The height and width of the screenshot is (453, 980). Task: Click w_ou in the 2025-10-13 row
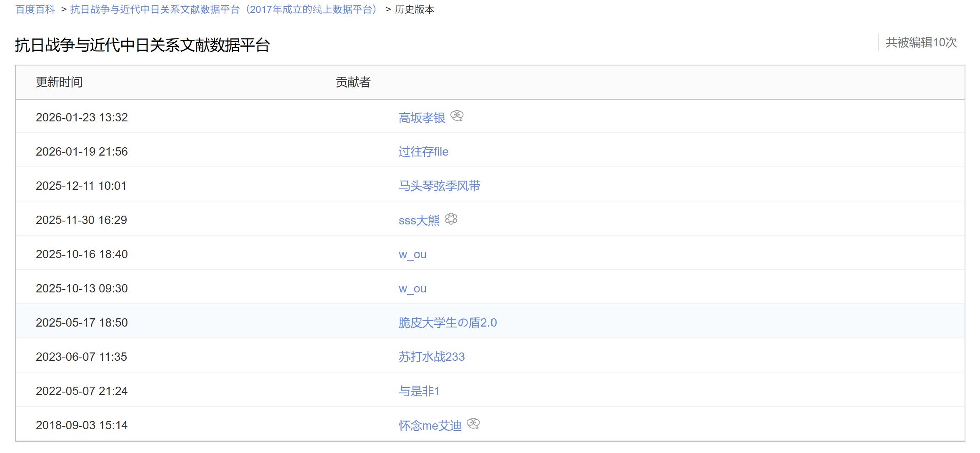pyautogui.click(x=412, y=288)
